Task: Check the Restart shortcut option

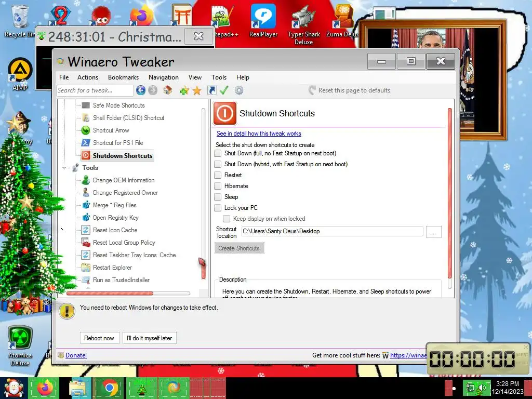Action: (218, 175)
